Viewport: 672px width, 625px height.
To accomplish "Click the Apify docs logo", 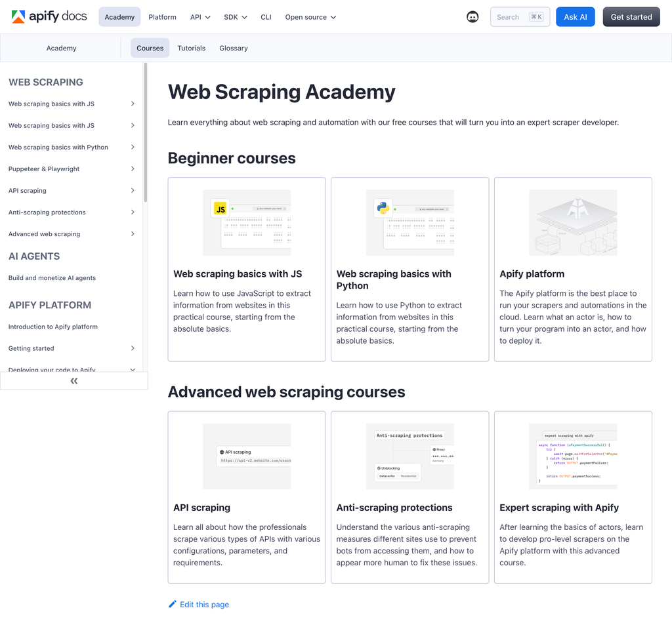I will 49,17.
